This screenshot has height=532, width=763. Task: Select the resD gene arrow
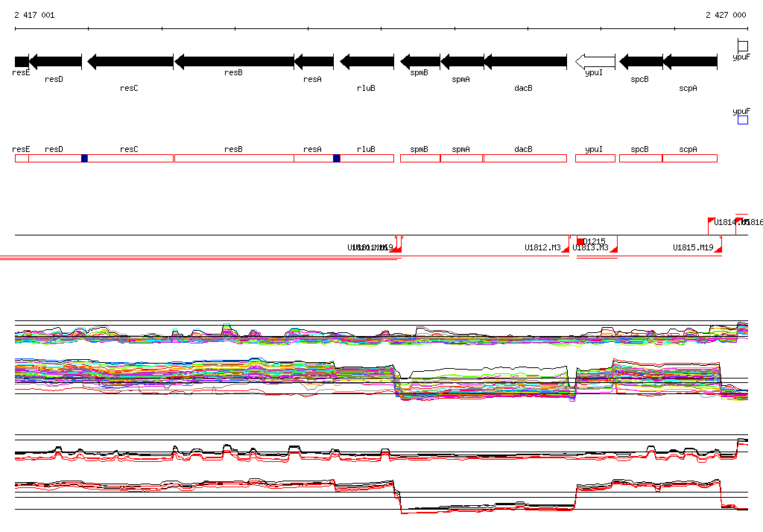pyautogui.click(x=55, y=61)
